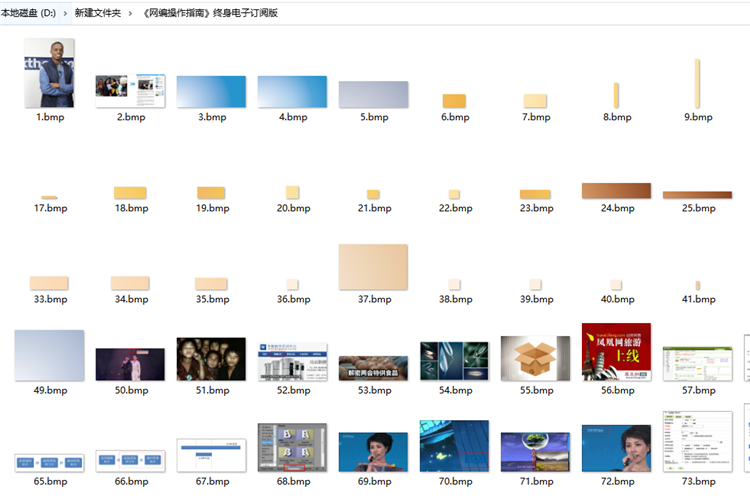
Task: Navigate to 本地磁盘 (D:) in breadcrumb
Action: point(29,13)
